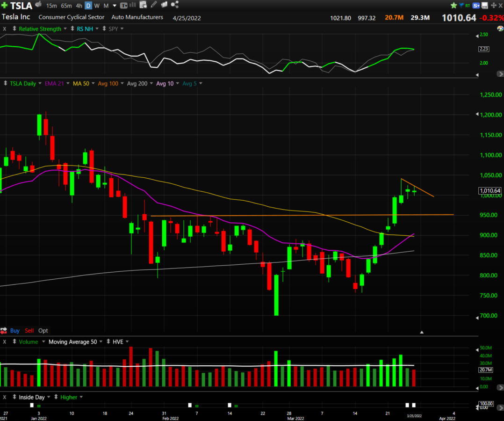
Task: Switch to the M monthly timeframe
Action: click(106, 6)
